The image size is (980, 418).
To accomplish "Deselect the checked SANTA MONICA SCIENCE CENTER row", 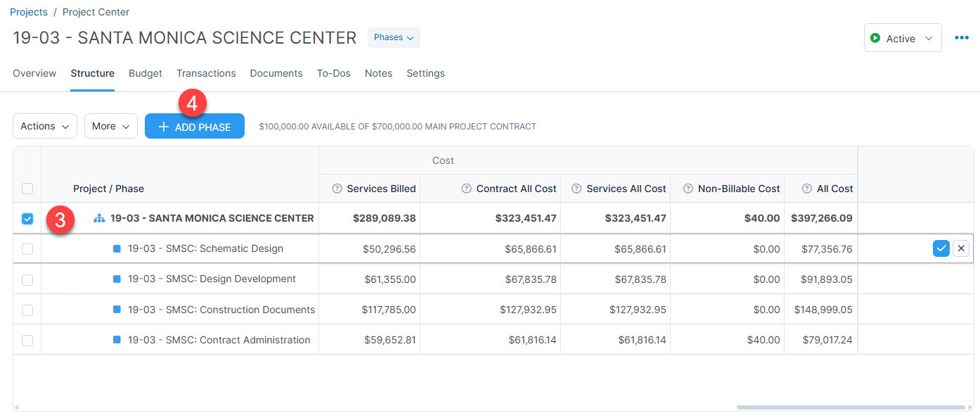I will (x=27, y=218).
